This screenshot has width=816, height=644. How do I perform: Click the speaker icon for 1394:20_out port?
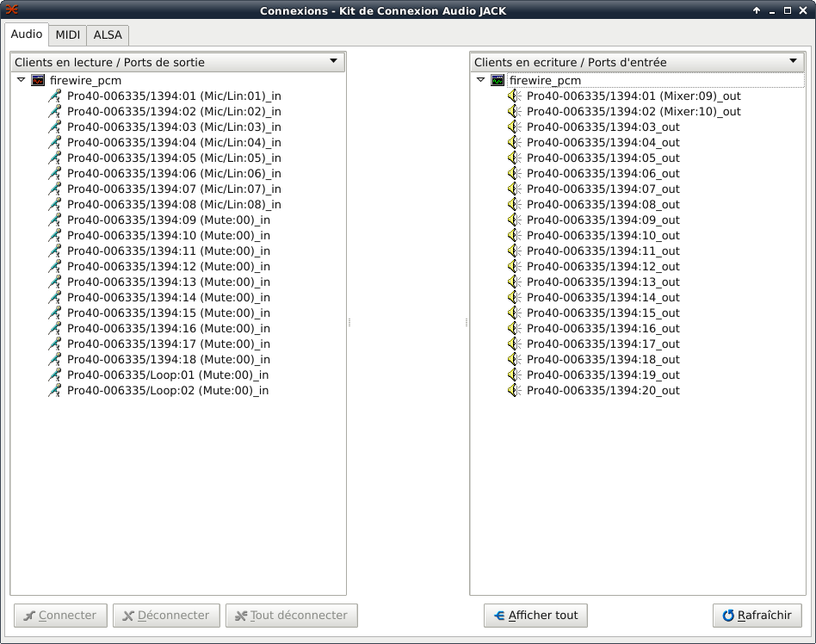(x=514, y=391)
